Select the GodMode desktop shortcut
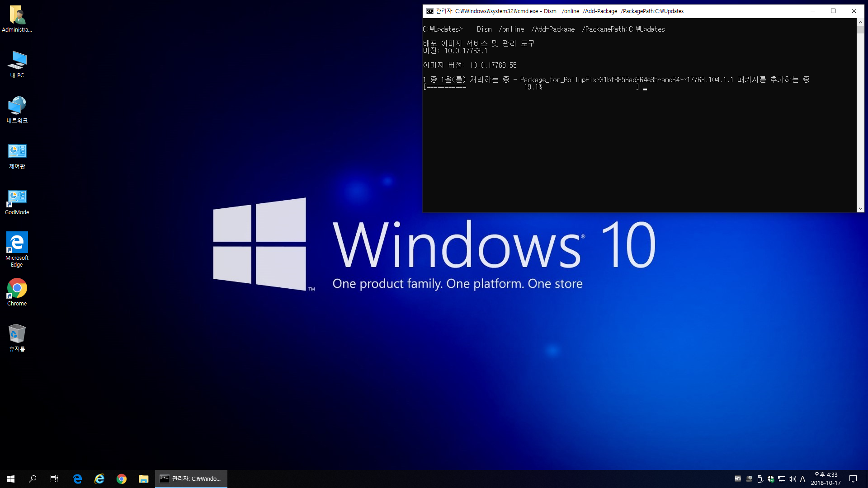Image resolution: width=868 pixels, height=488 pixels. tap(17, 202)
